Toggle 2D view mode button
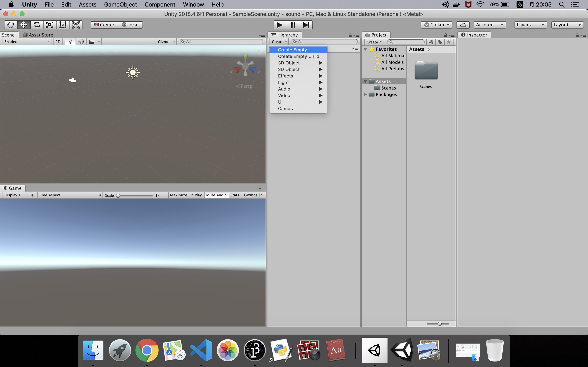Screen dimensions: 588x367 coord(58,42)
